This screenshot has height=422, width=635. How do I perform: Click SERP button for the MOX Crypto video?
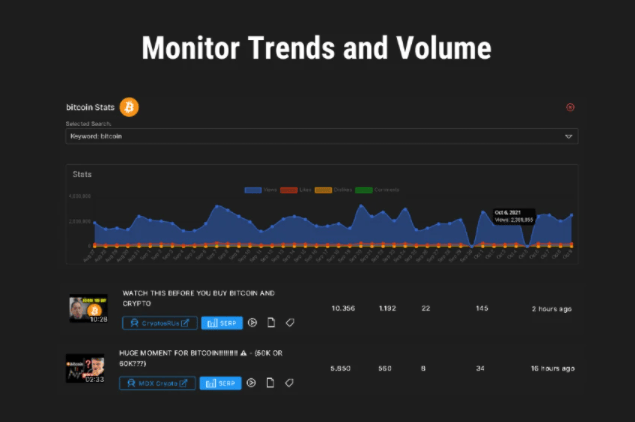point(220,383)
